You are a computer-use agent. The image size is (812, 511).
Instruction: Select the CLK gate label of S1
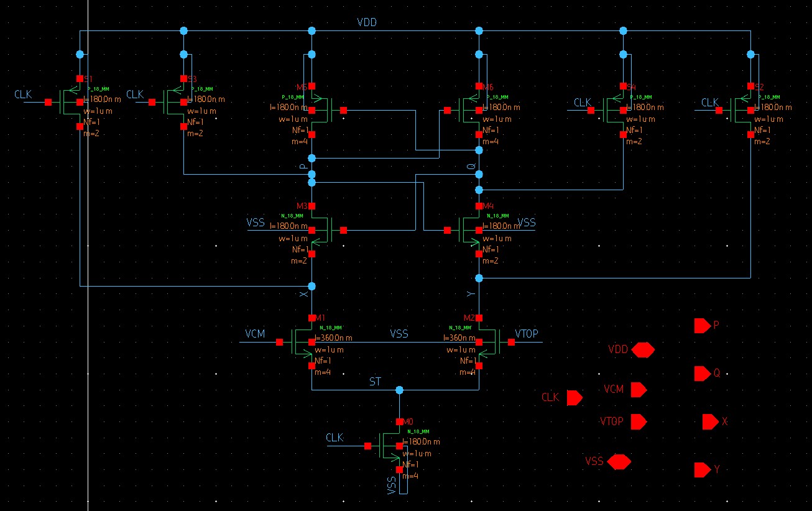(24, 94)
